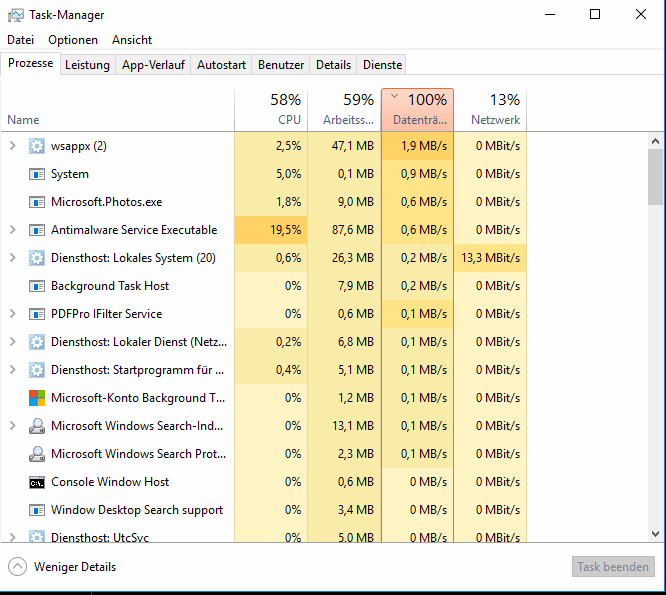
Task: Open the Datei menu
Action: coord(20,40)
